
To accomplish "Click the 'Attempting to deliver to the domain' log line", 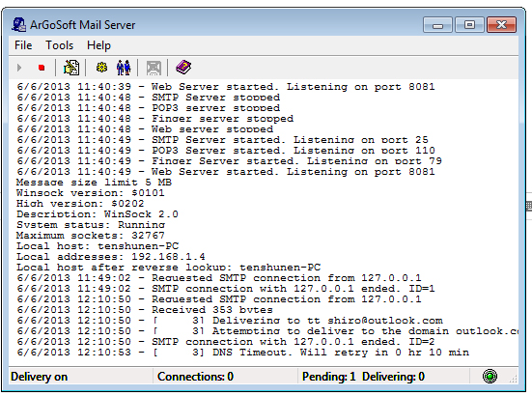I will [x=267, y=331].
